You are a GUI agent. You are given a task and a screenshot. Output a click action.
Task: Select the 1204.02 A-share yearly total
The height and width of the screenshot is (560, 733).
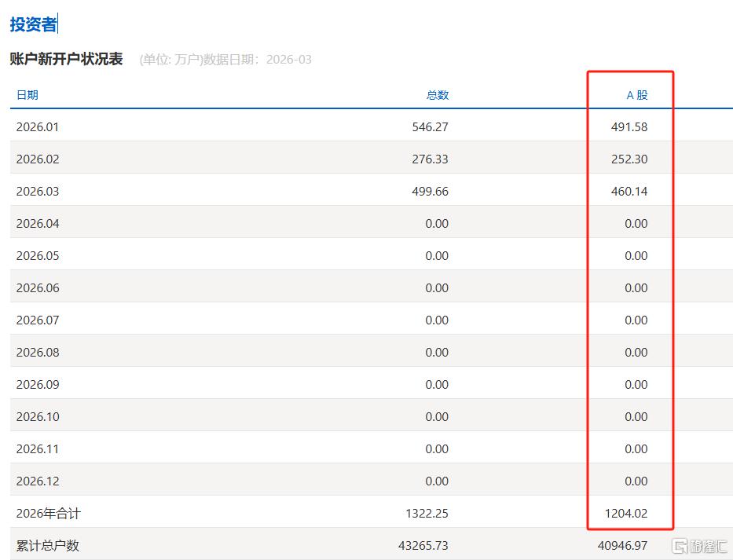(626, 513)
